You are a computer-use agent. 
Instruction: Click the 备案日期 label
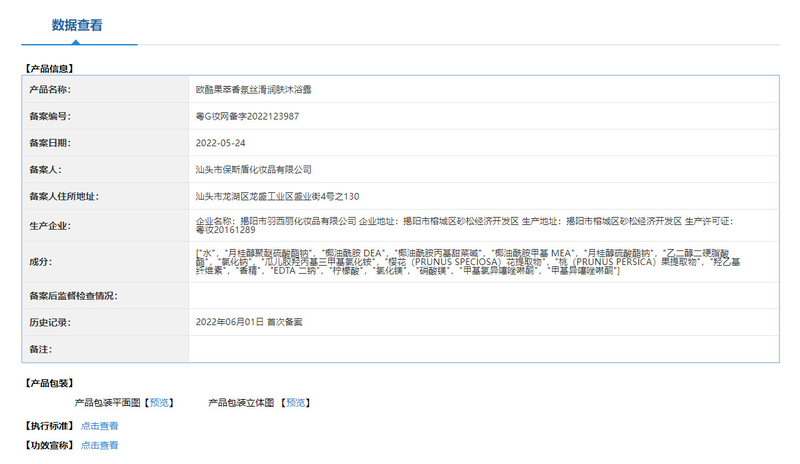[x=50, y=143]
